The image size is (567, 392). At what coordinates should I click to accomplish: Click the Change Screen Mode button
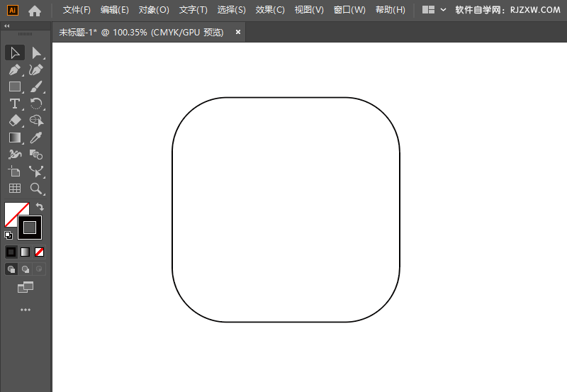pyautogui.click(x=26, y=287)
